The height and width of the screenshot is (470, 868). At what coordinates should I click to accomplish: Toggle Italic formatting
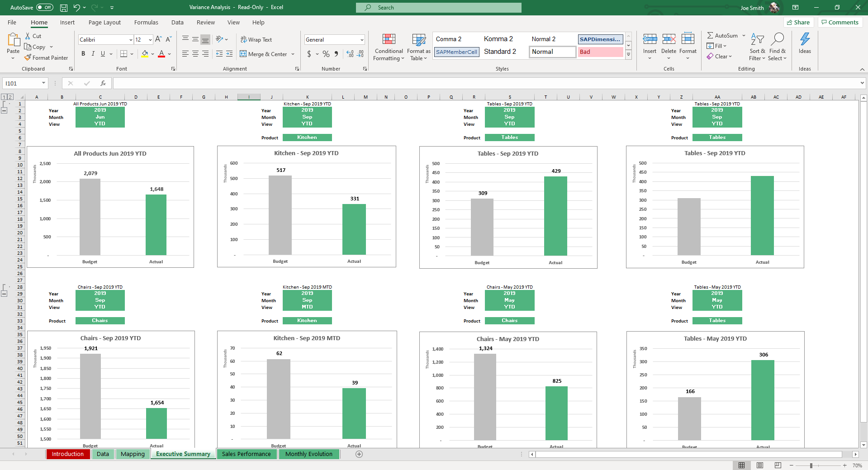click(93, 54)
